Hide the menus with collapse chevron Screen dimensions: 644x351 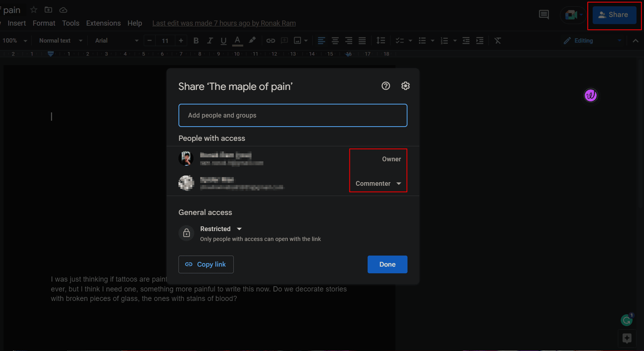[635, 41]
